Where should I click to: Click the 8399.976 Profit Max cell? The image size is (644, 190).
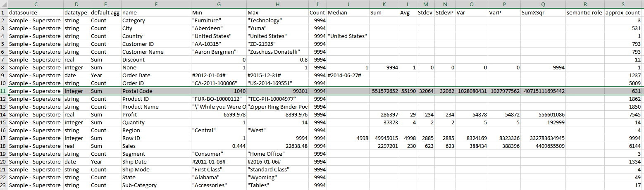[x=277, y=114]
